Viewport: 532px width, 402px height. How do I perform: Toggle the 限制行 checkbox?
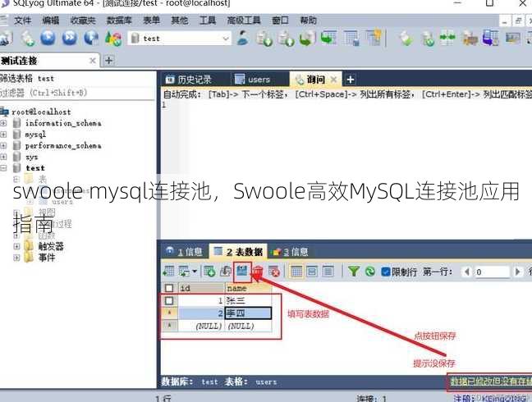(386, 272)
